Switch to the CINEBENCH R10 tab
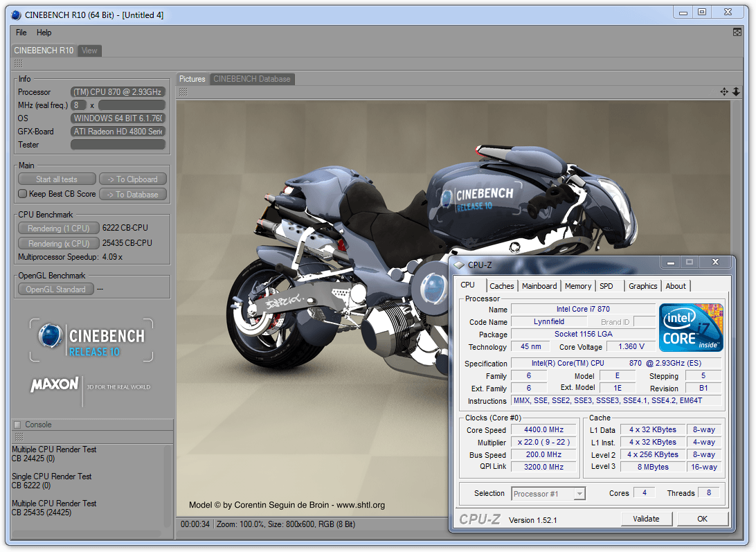The image size is (756, 552). 44,50
